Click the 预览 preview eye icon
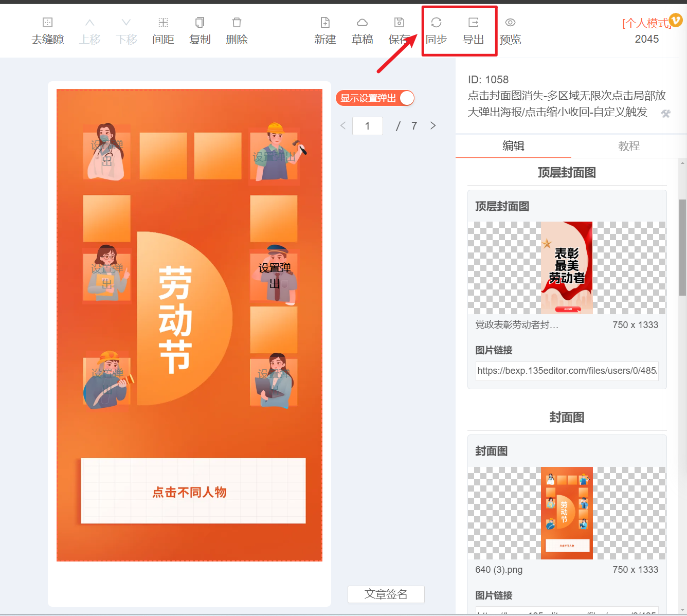Image resolution: width=687 pixels, height=616 pixels. pyautogui.click(x=510, y=23)
